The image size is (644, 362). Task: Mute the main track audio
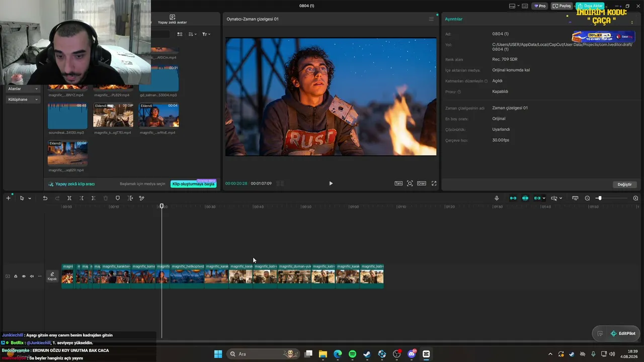32,276
